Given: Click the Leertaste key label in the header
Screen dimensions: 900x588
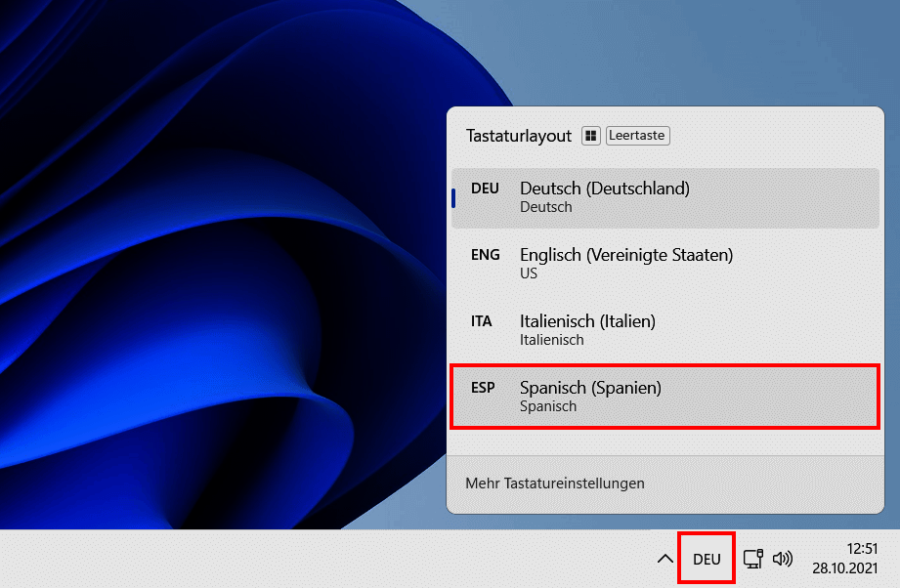Looking at the screenshot, I should (x=637, y=135).
